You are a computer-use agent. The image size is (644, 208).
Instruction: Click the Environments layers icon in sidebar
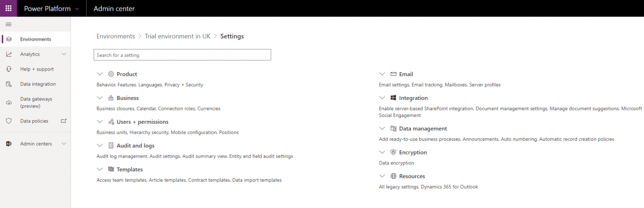[9, 39]
